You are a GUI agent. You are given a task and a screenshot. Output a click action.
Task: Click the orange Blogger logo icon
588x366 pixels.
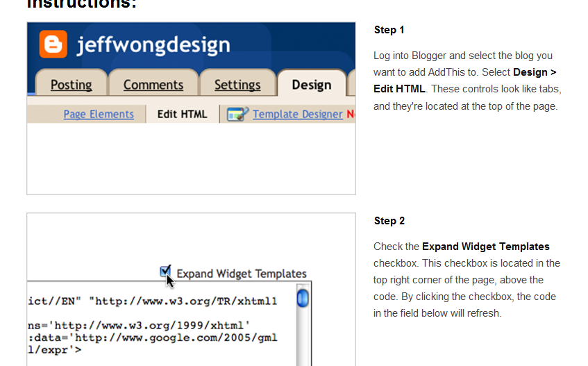tap(53, 44)
